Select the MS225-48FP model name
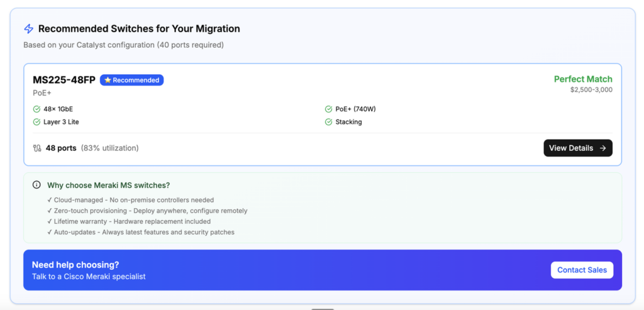This screenshot has height=310, width=644. click(x=64, y=80)
